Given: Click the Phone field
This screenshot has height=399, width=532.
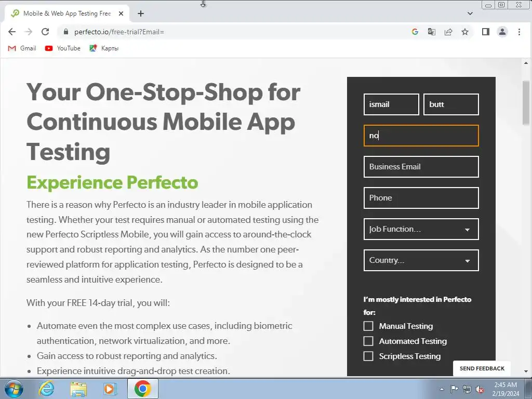Looking at the screenshot, I should click(x=421, y=198).
